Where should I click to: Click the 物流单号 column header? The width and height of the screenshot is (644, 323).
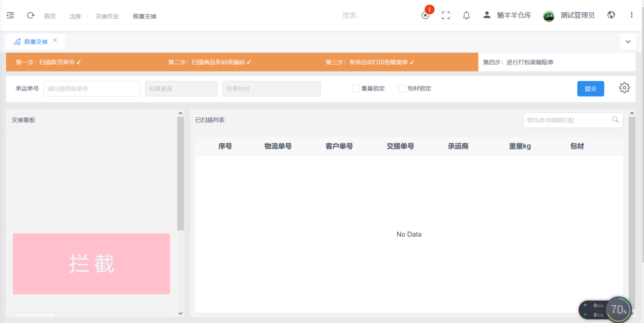(278, 146)
